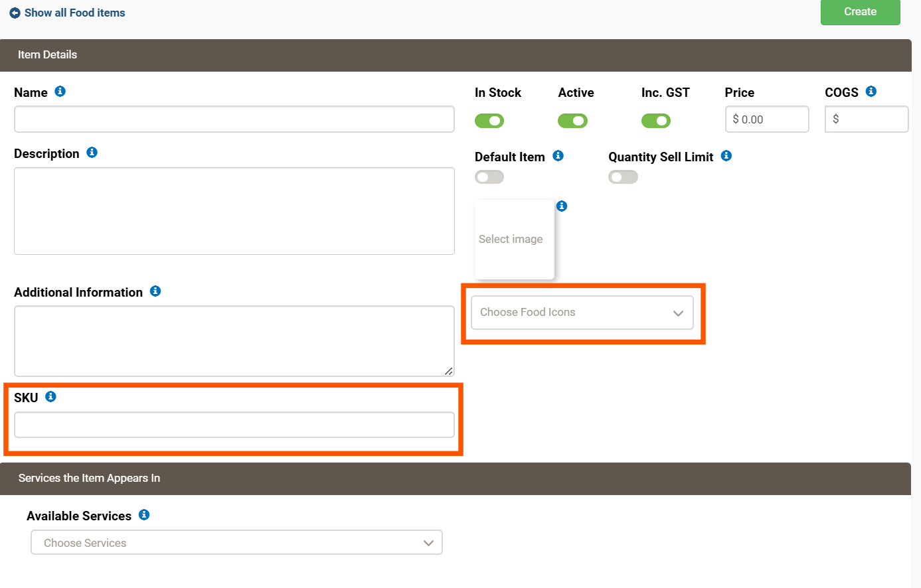Click the COGS info icon
The width and height of the screenshot is (921, 588).
(871, 92)
